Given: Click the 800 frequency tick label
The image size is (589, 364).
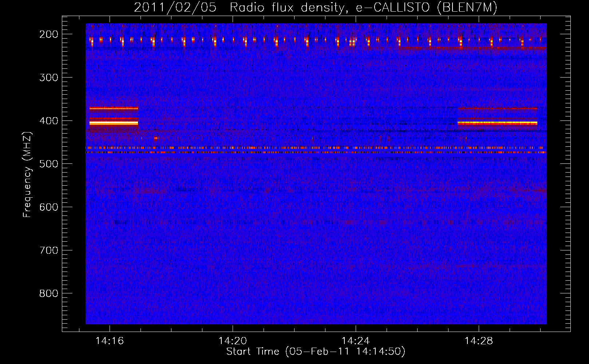Looking at the screenshot, I should [49, 293].
